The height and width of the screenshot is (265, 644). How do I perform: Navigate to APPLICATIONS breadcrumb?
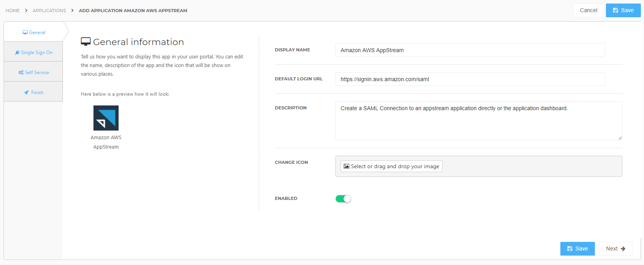point(49,11)
